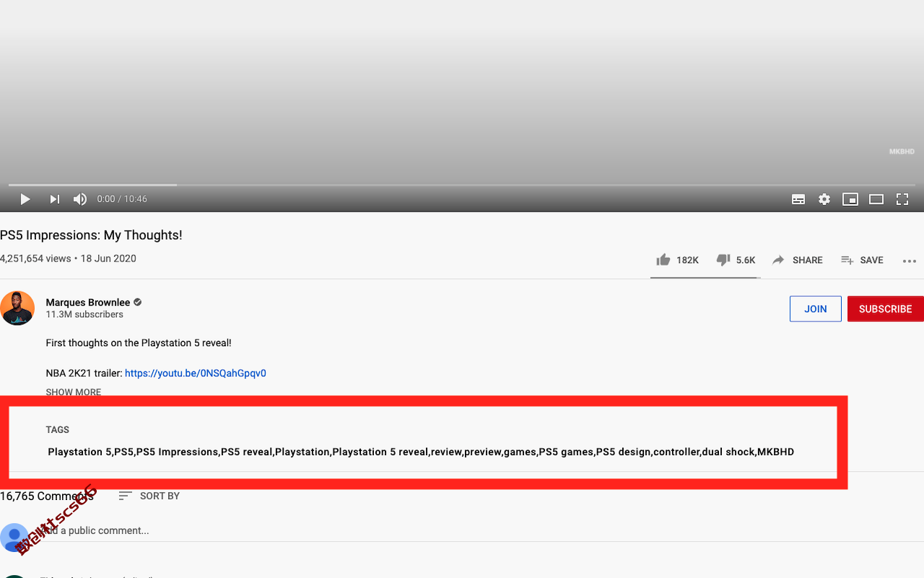This screenshot has width=924, height=578.
Task: Select the tags list text
Action: (421, 452)
